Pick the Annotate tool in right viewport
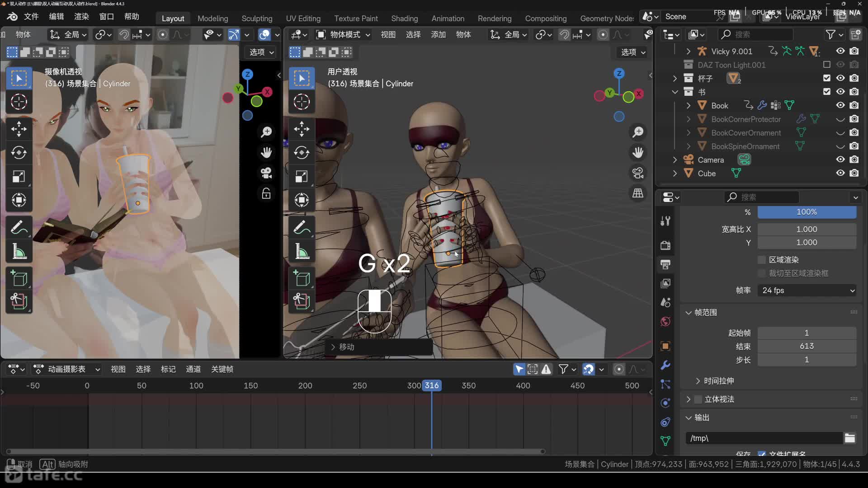 302,228
